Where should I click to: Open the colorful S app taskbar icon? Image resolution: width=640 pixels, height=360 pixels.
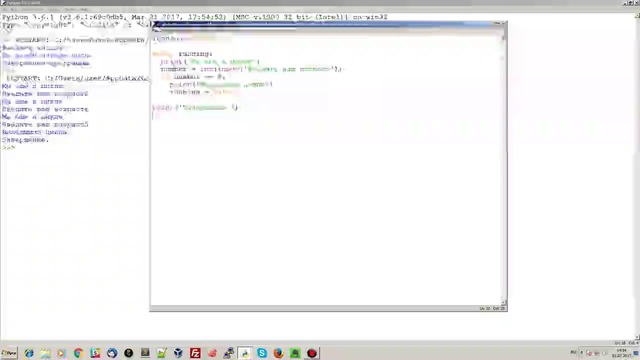tap(95, 353)
